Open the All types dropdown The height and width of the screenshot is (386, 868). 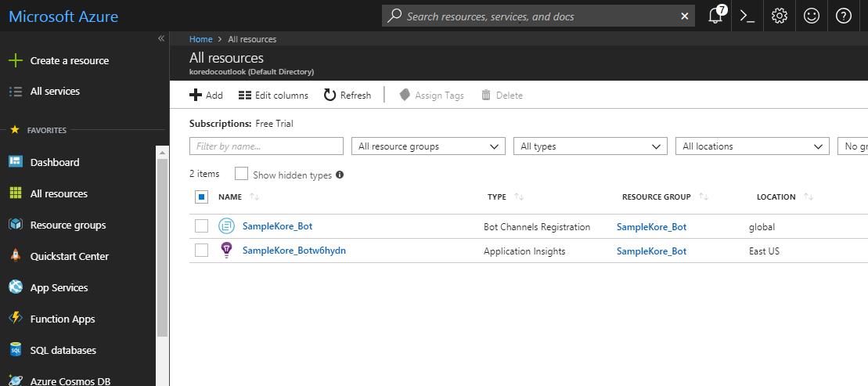click(x=590, y=146)
